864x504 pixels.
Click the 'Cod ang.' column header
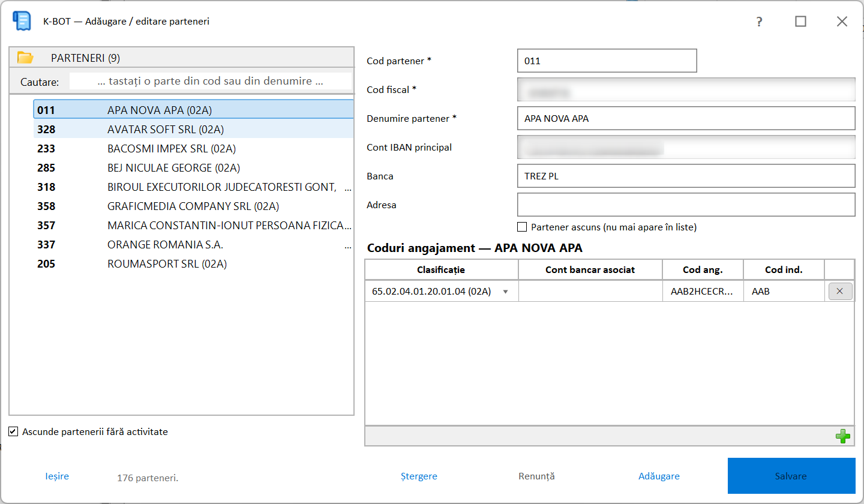(703, 270)
